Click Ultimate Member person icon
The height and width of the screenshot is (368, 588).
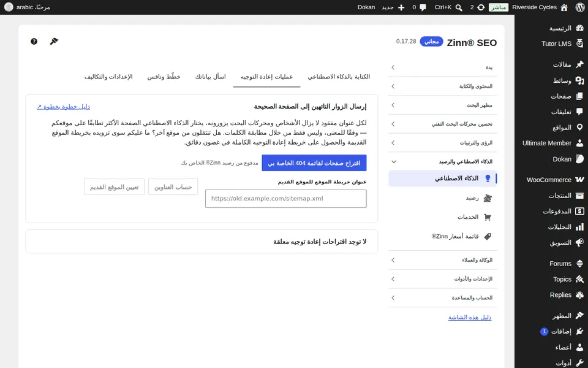(580, 143)
